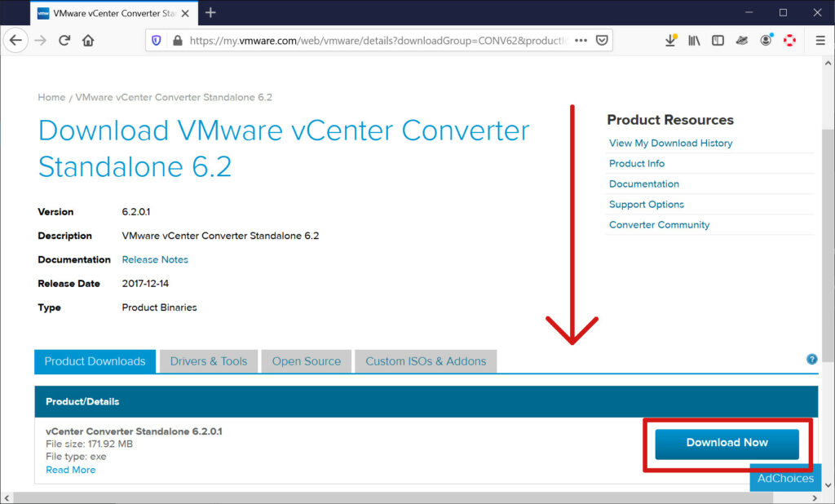Click the scroll down arrow

828,485
